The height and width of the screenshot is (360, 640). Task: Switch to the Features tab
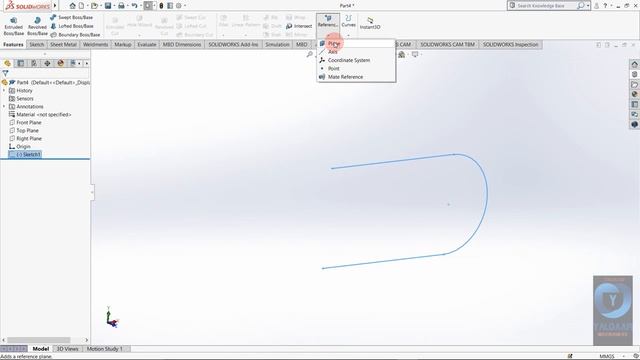pyautogui.click(x=13, y=44)
